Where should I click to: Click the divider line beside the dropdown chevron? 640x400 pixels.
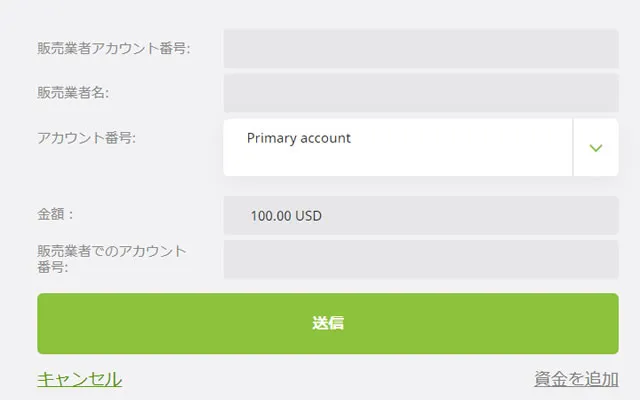[x=573, y=148]
